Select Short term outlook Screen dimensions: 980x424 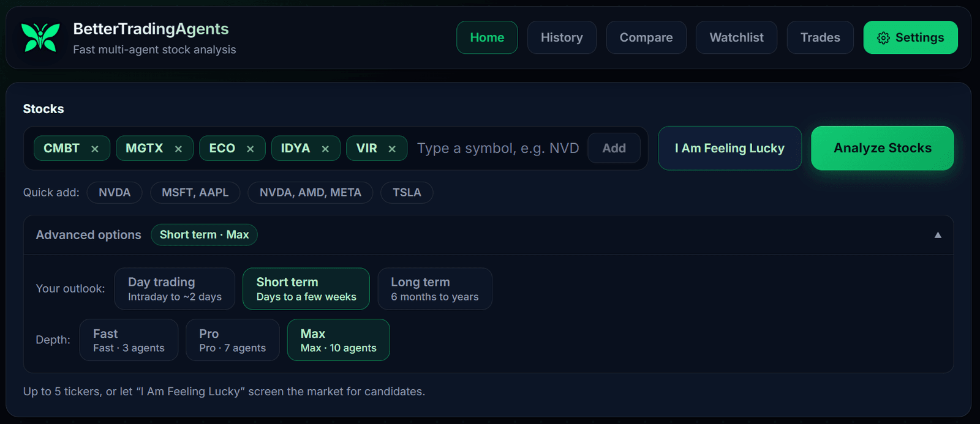pyautogui.click(x=306, y=289)
